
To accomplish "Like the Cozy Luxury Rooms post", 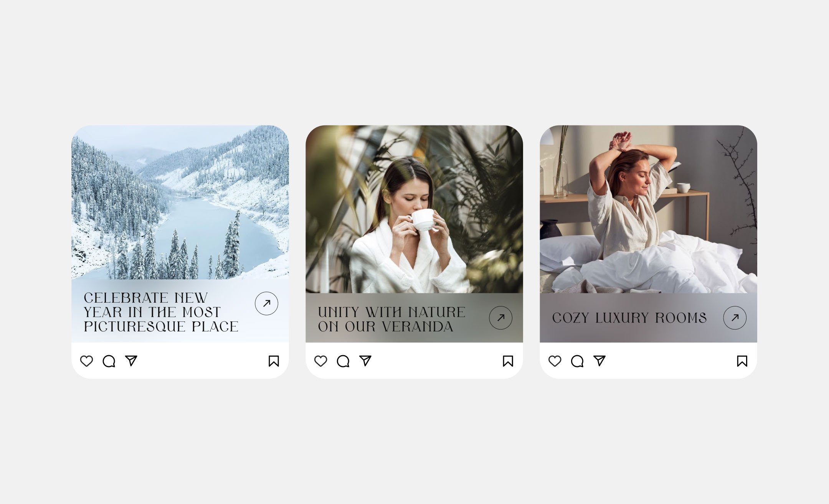I will [555, 361].
